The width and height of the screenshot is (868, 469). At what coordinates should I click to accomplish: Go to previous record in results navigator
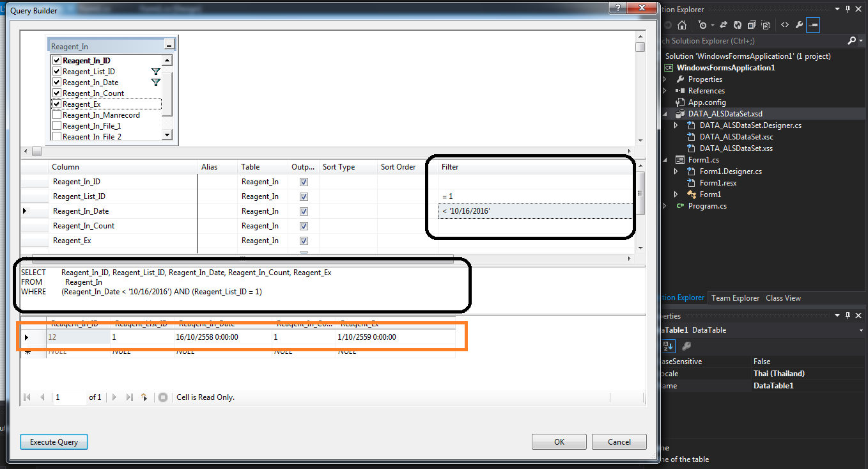pos(42,397)
